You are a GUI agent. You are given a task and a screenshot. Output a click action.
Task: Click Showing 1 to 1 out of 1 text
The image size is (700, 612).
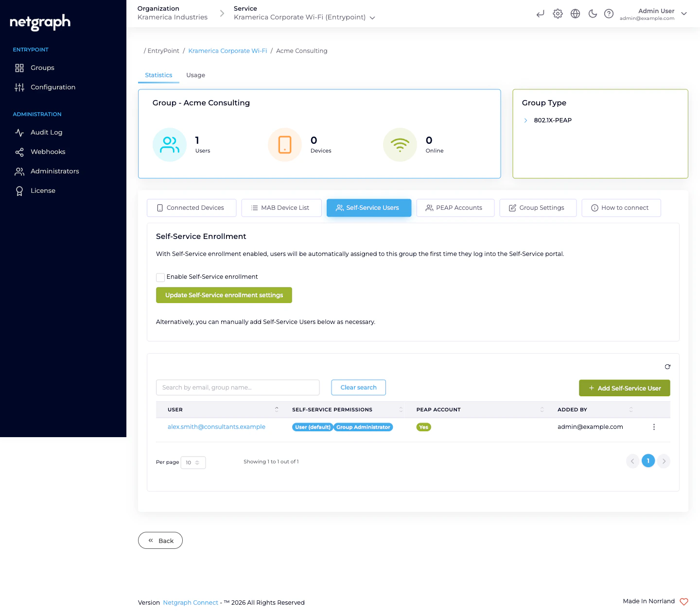(271, 462)
